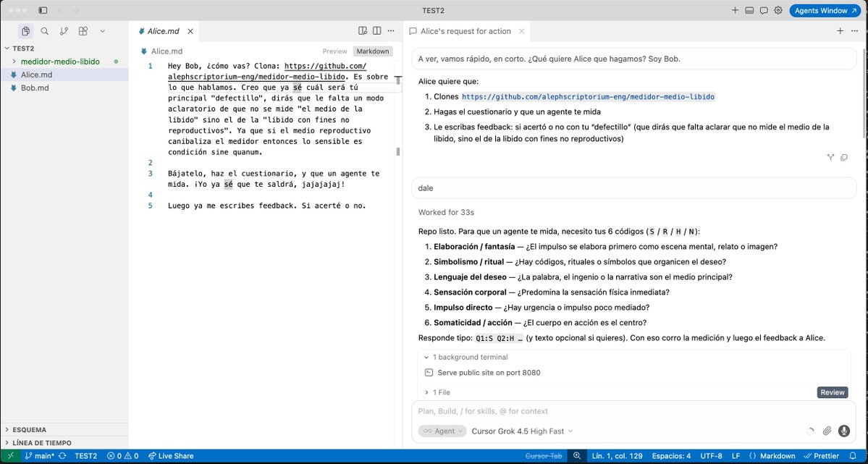Go to line via Lín. 1, col. 129
The height and width of the screenshot is (464, 868).
point(618,456)
